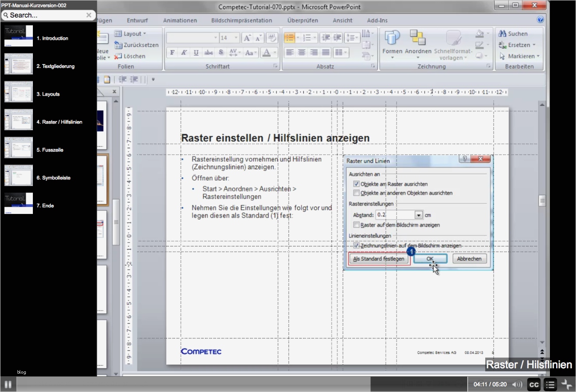The height and width of the screenshot is (392, 576).
Task: Click the table of contents list icon
Action: (550, 385)
